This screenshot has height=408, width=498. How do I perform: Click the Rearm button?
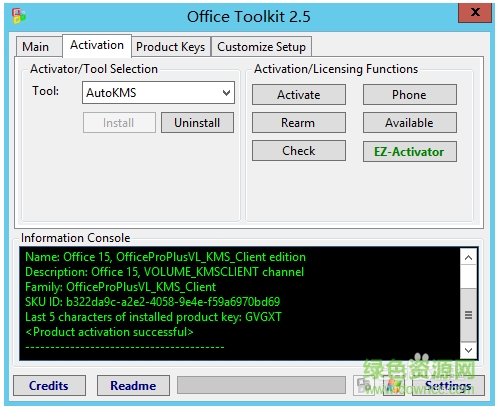click(x=299, y=123)
